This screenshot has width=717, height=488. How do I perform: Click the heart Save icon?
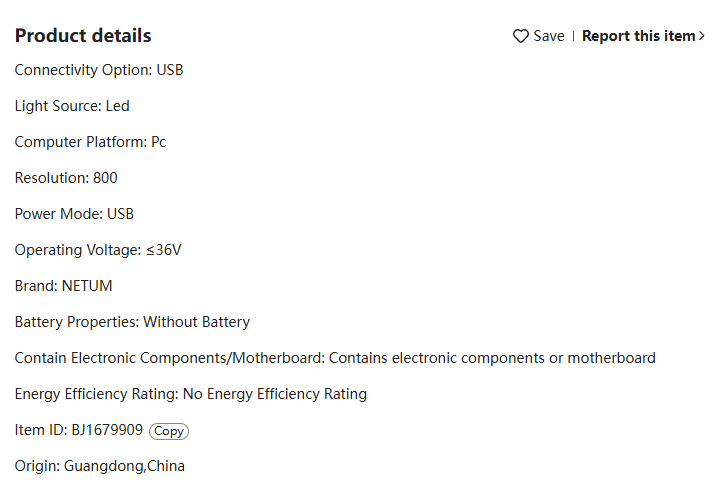[x=520, y=36]
